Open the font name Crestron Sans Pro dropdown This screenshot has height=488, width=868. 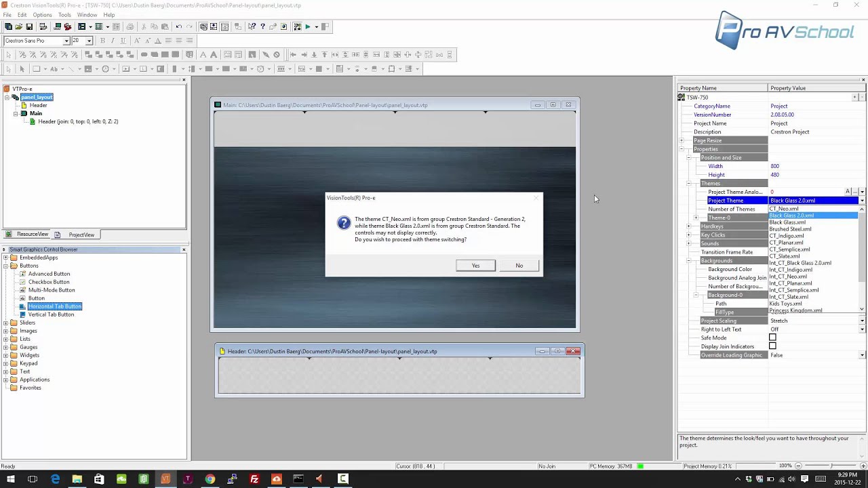coord(66,41)
